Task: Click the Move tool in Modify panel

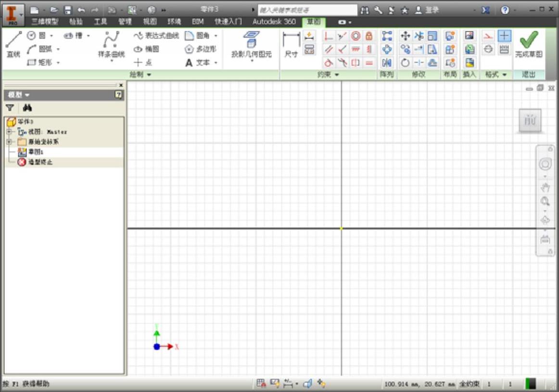Action: pos(405,36)
